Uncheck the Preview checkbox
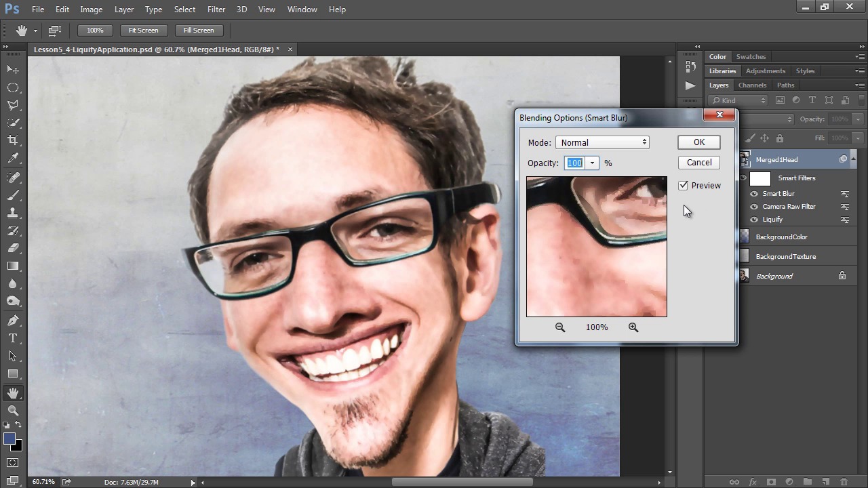The image size is (868, 488). [684, 186]
